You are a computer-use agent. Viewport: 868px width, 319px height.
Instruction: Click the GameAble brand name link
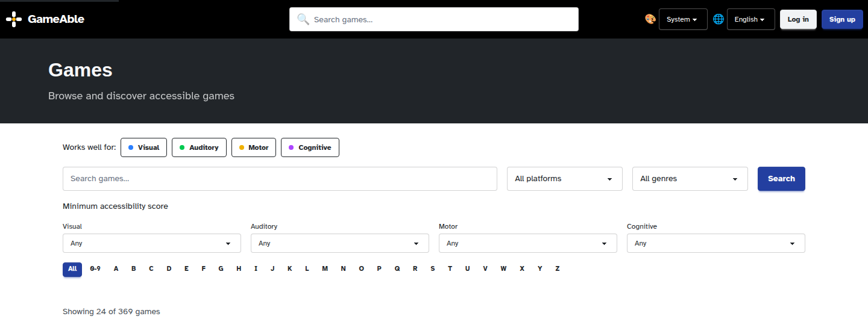point(56,19)
